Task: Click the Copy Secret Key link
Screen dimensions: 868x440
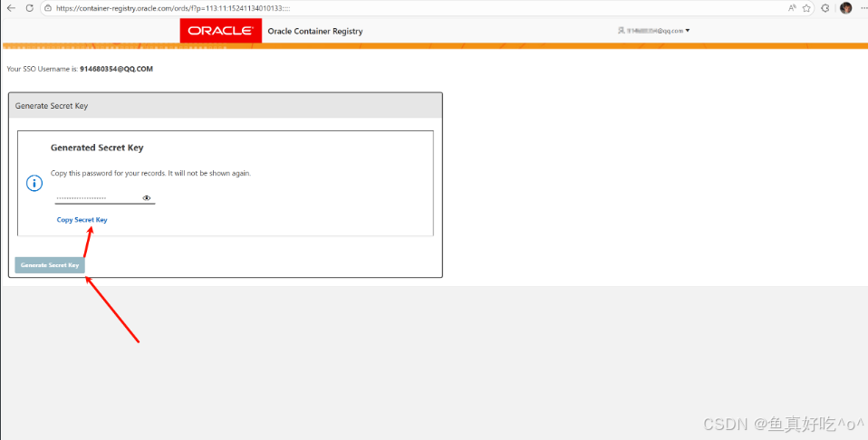Action: pyautogui.click(x=82, y=220)
